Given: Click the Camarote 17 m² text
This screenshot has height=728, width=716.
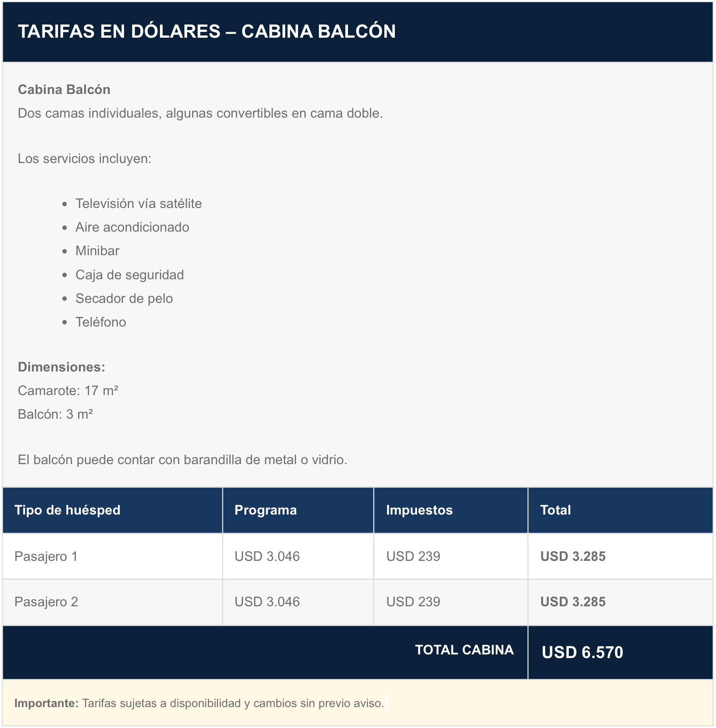Looking at the screenshot, I should (x=68, y=391).
